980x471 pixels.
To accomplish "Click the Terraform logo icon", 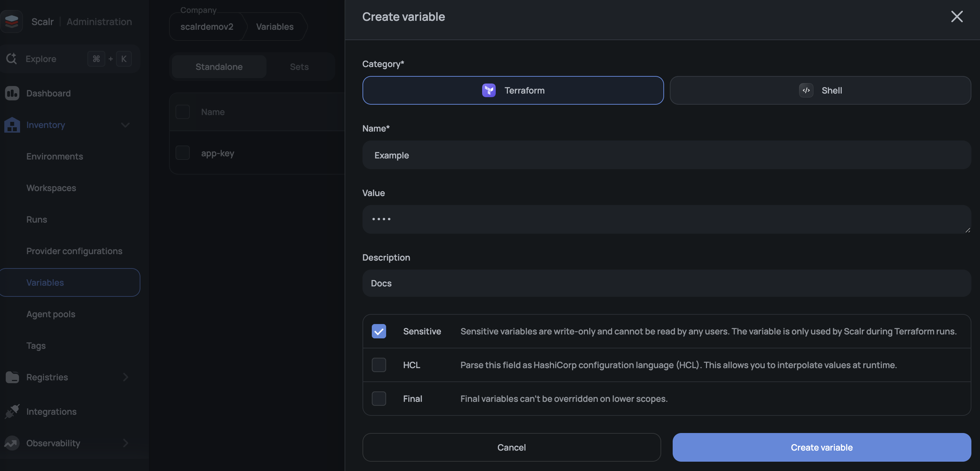I will [489, 90].
